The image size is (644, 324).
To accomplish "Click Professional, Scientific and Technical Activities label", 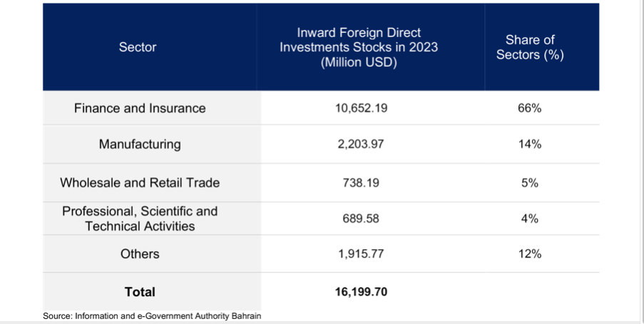I will point(140,219).
